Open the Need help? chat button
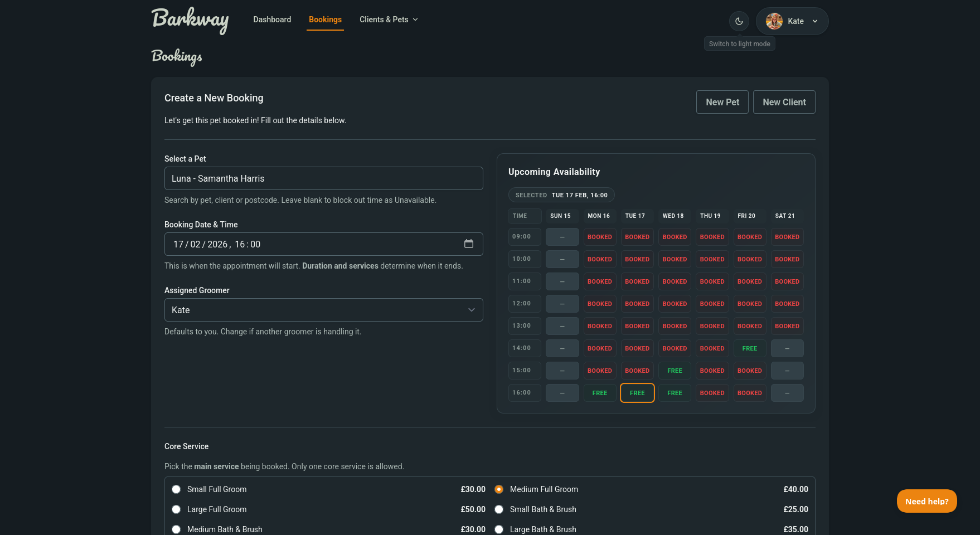 (x=926, y=501)
